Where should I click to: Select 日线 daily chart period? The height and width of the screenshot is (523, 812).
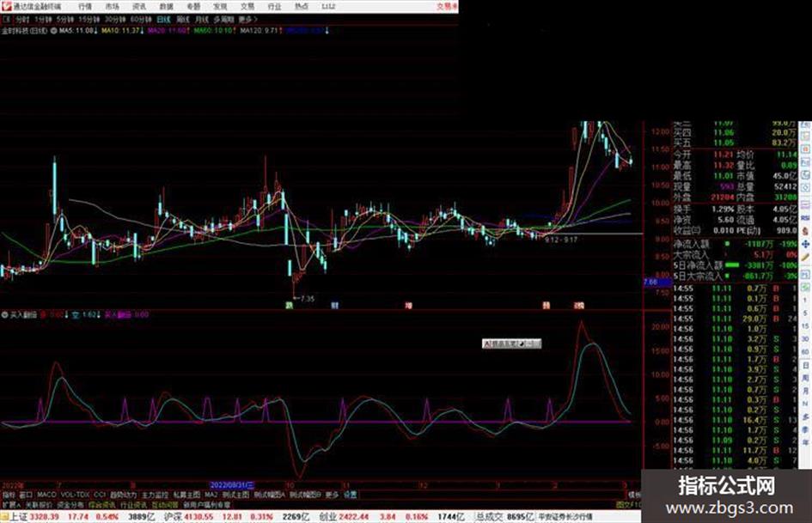point(163,19)
